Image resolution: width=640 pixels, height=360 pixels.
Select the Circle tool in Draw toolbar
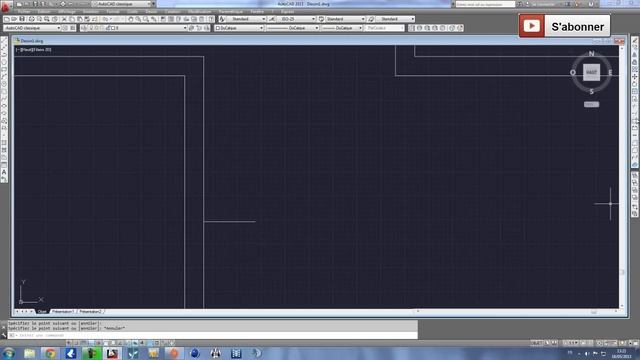pyautogui.click(x=4, y=84)
